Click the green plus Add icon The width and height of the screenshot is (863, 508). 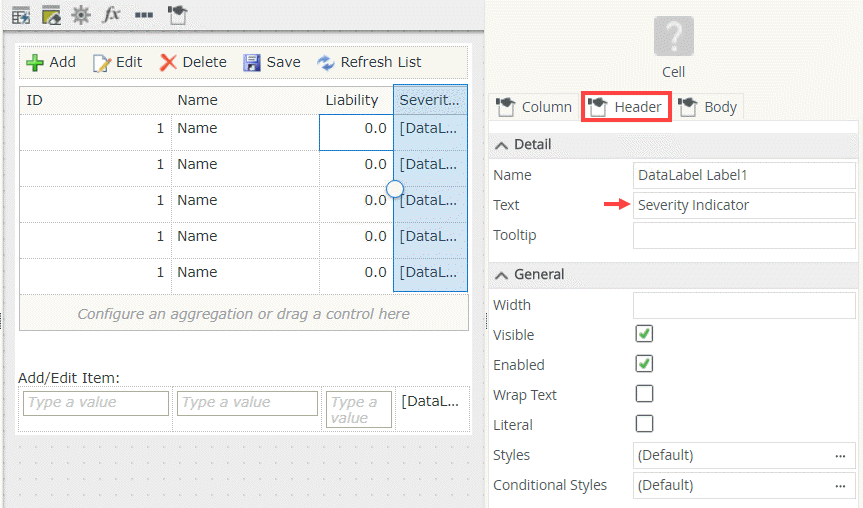35,62
